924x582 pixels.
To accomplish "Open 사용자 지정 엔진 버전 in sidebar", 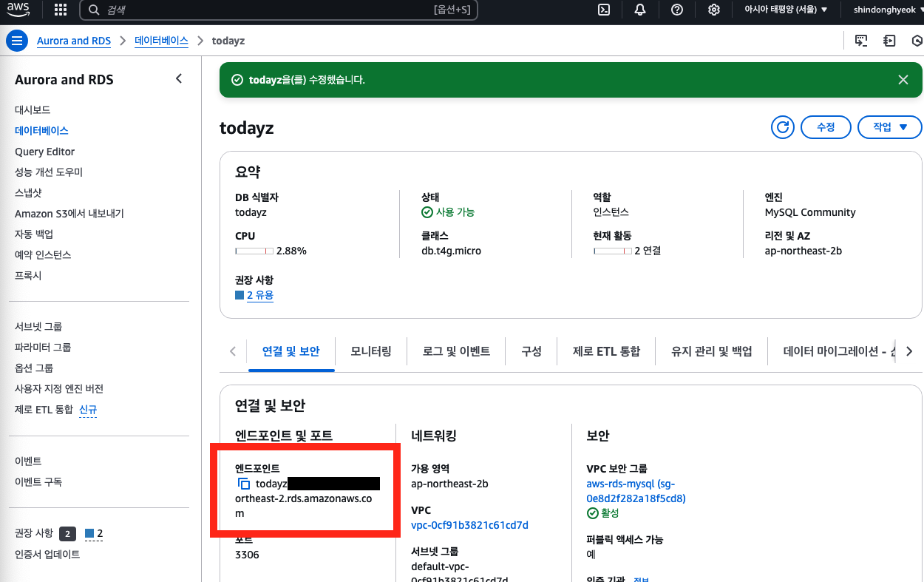I will 59,388.
